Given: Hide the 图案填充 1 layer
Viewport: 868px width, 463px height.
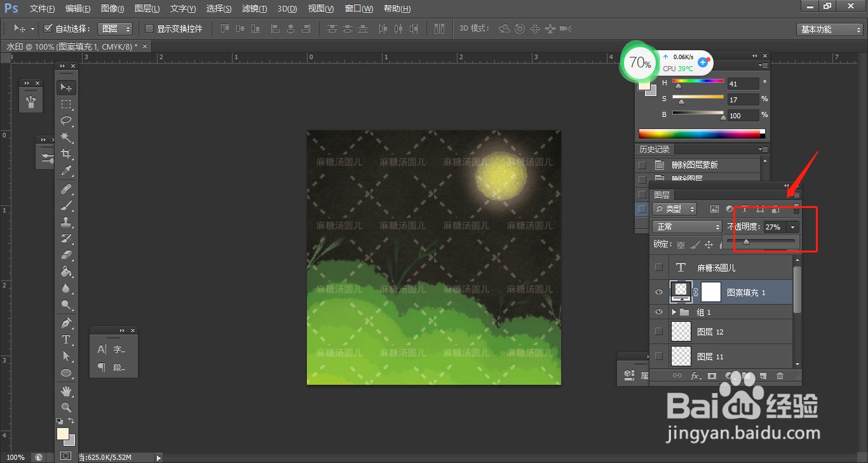Looking at the screenshot, I should [659, 292].
